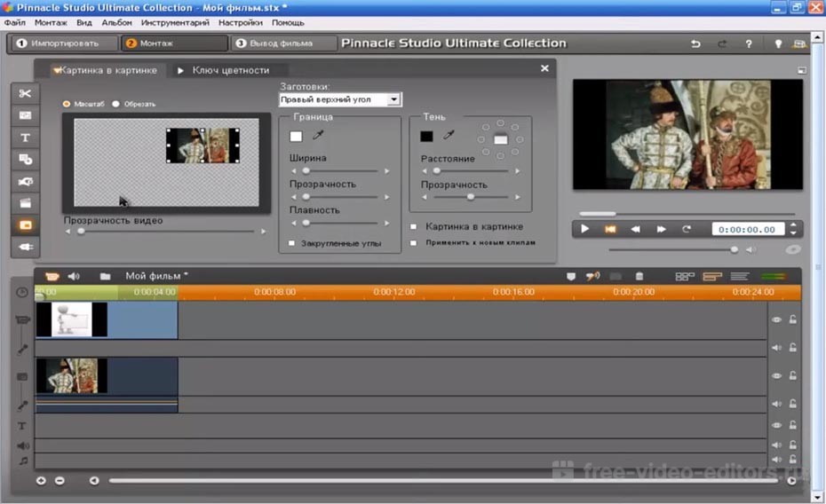The width and height of the screenshot is (826, 504).
Task: Click the undo arrow icon
Action: pyautogui.click(x=695, y=43)
